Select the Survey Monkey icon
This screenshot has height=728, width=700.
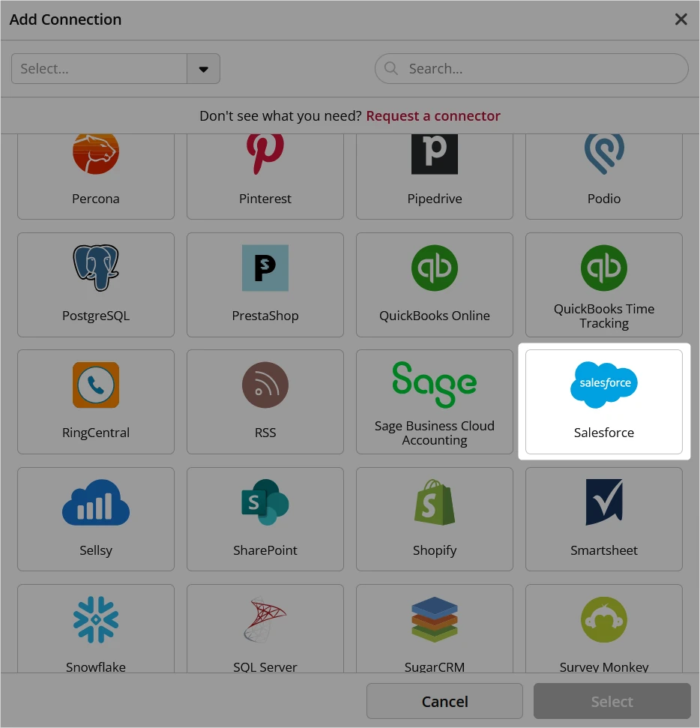coord(604,619)
